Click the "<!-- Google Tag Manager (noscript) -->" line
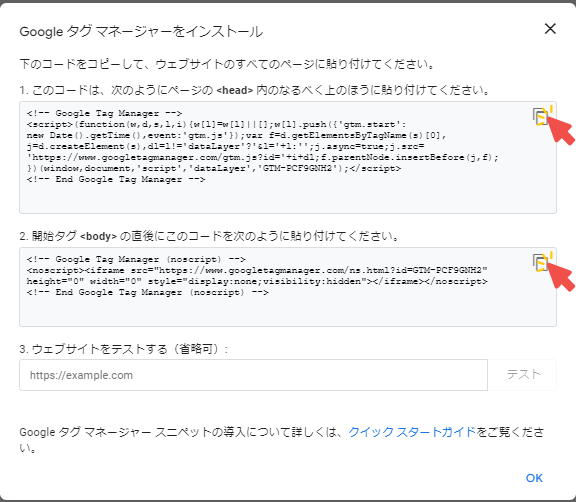576x502 pixels. 136,259
